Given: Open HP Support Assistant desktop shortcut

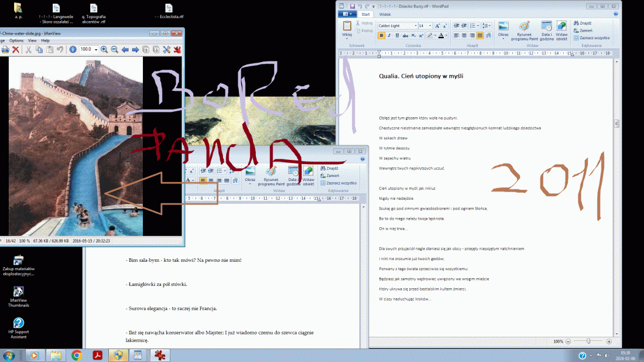Looking at the screenshot, I should tap(18, 323).
